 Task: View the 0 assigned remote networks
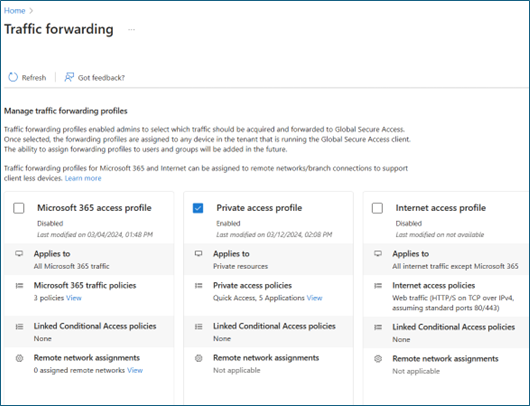click(x=135, y=370)
